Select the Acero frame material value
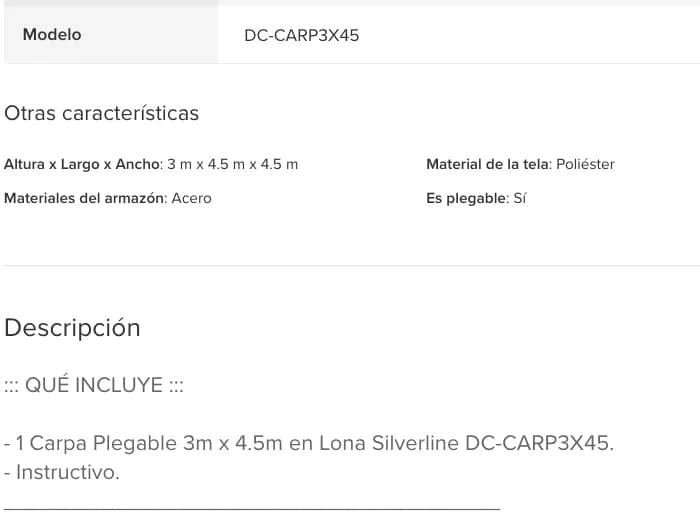 point(192,198)
